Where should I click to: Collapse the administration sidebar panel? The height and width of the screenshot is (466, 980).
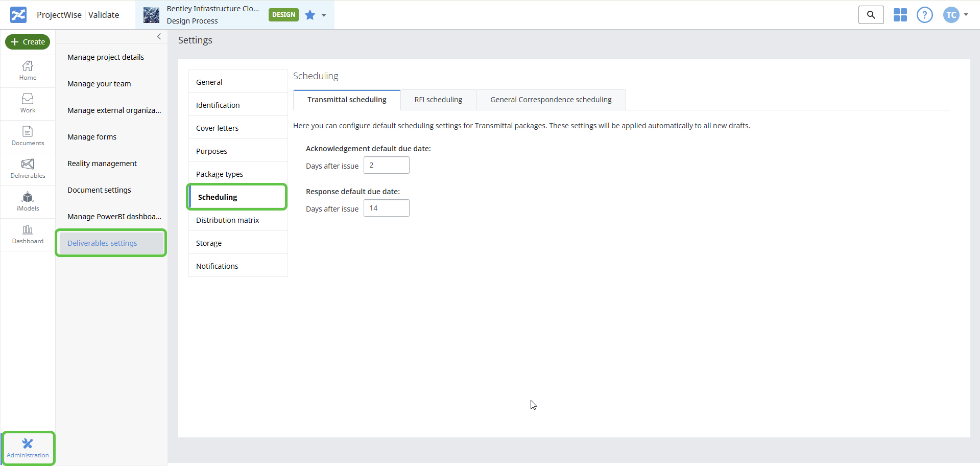[159, 36]
